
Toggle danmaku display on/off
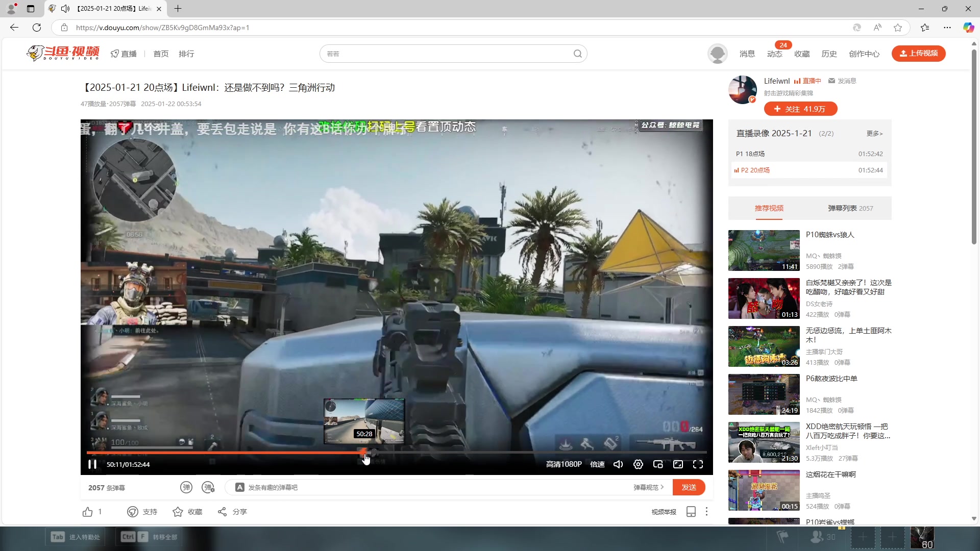click(186, 487)
